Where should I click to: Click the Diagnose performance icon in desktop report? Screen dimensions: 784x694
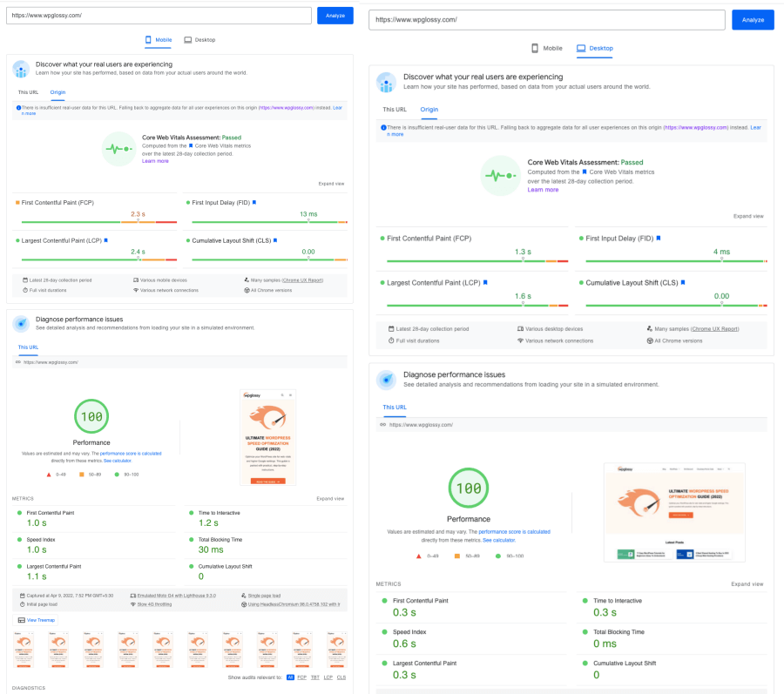pyautogui.click(x=386, y=381)
